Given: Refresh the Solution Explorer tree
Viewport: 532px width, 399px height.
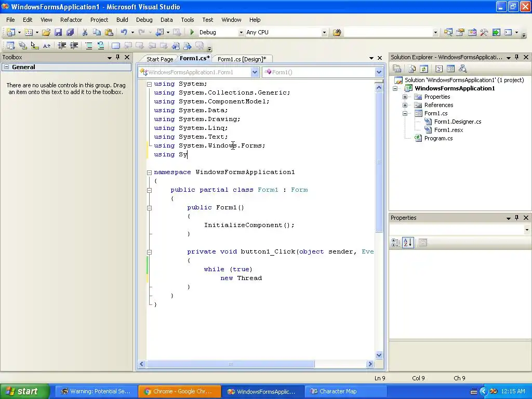Looking at the screenshot, I should [x=424, y=69].
